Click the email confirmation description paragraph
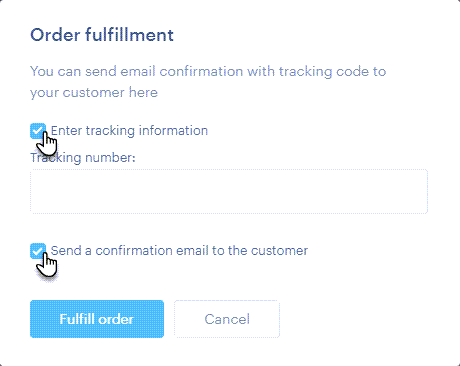Screen dimensions: 460x366 tap(208, 82)
